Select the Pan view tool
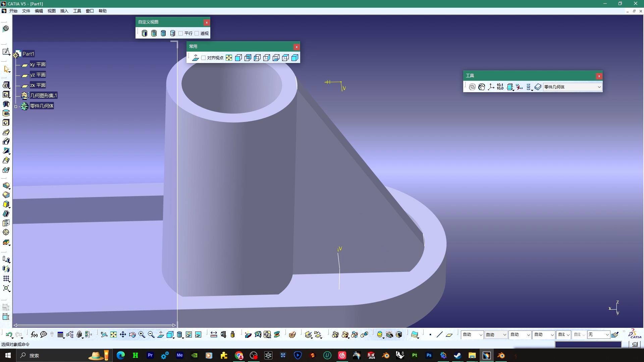 (x=123, y=335)
